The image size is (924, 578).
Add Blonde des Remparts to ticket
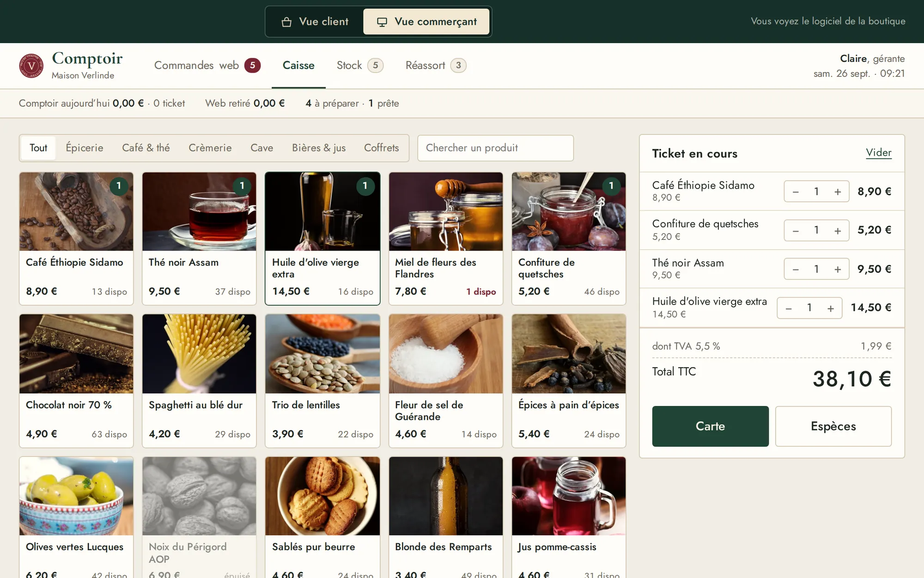click(446, 517)
